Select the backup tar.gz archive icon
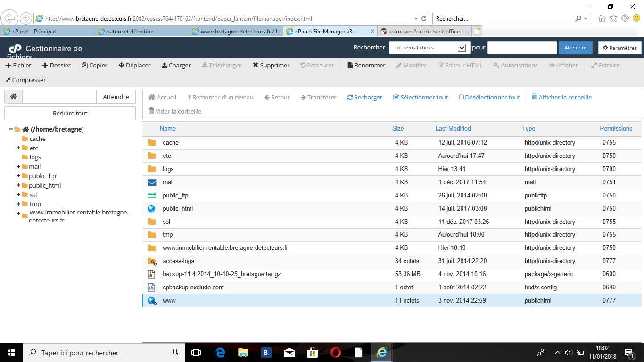The width and height of the screenshot is (644, 362). point(151,274)
